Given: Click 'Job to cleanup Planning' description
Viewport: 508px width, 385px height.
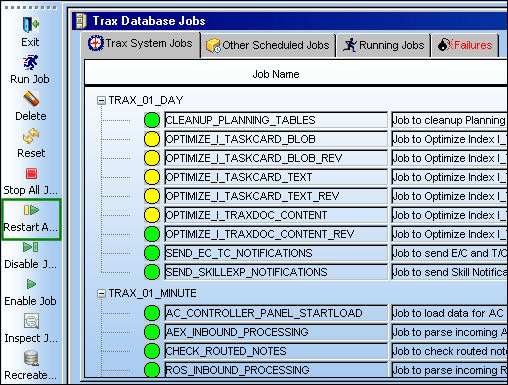Looking at the screenshot, I should pyautogui.click(x=449, y=120).
